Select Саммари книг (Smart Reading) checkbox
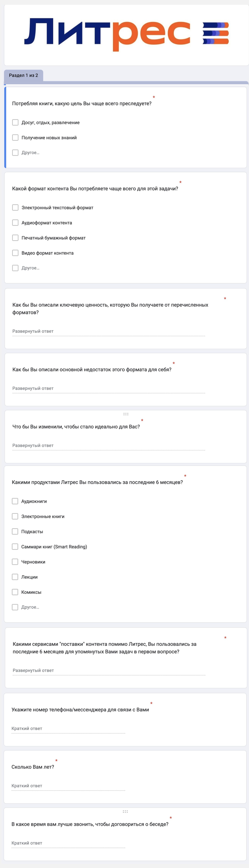Image resolution: width=249 pixels, height=868 pixels. pyautogui.click(x=15, y=547)
